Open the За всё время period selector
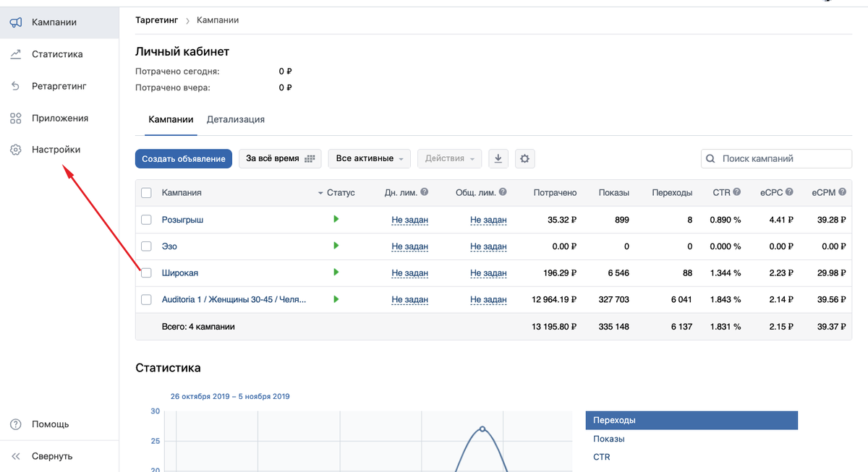This screenshot has width=868, height=472. (280, 158)
